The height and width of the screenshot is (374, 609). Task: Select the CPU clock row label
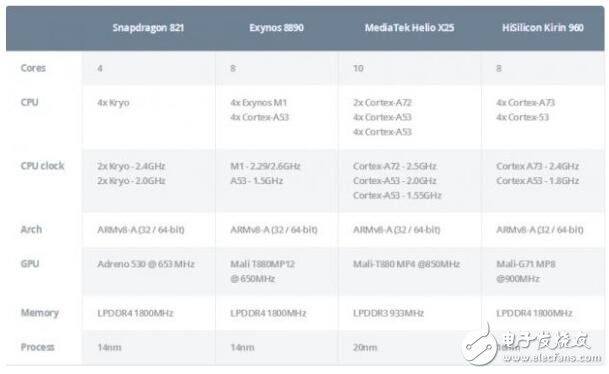42,166
